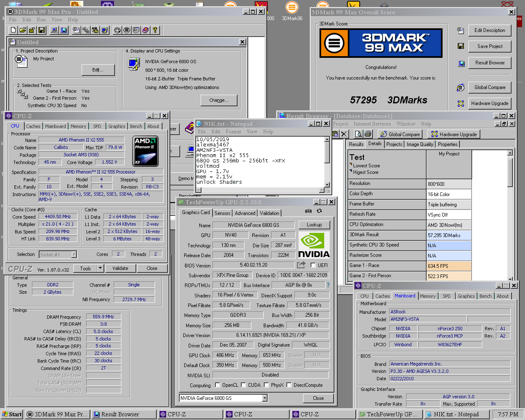This screenshot has height=420, width=525.
Task: Click the yellow question-mark Help icon in 3DMark toolbar
Action: click(155, 30)
